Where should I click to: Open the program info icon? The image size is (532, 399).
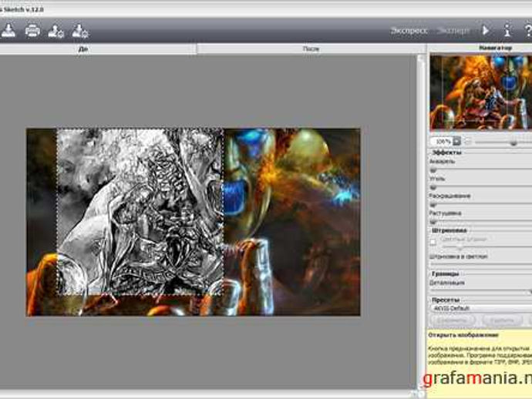click(507, 31)
